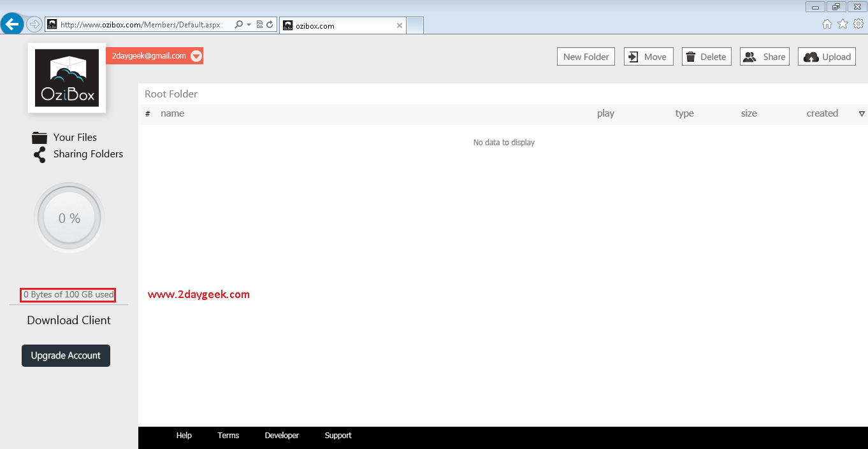Open Your Files in the sidebar
The width and height of the screenshot is (868, 449).
coord(75,137)
